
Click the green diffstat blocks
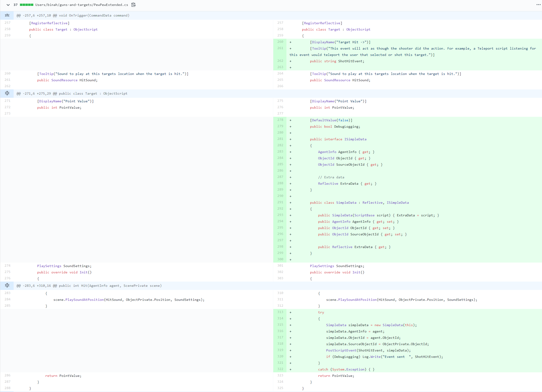(x=27, y=5)
